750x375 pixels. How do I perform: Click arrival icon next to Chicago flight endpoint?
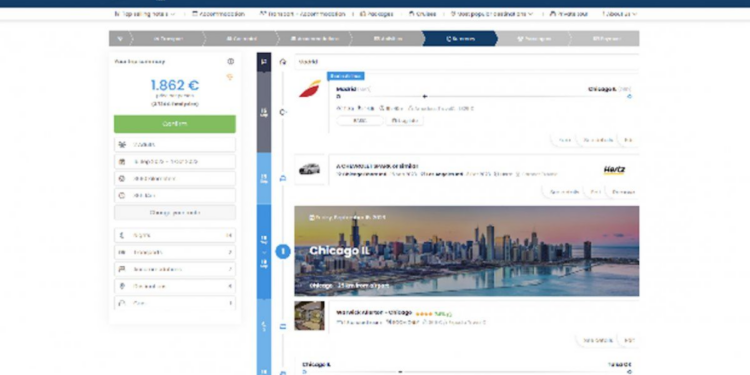tap(629, 96)
